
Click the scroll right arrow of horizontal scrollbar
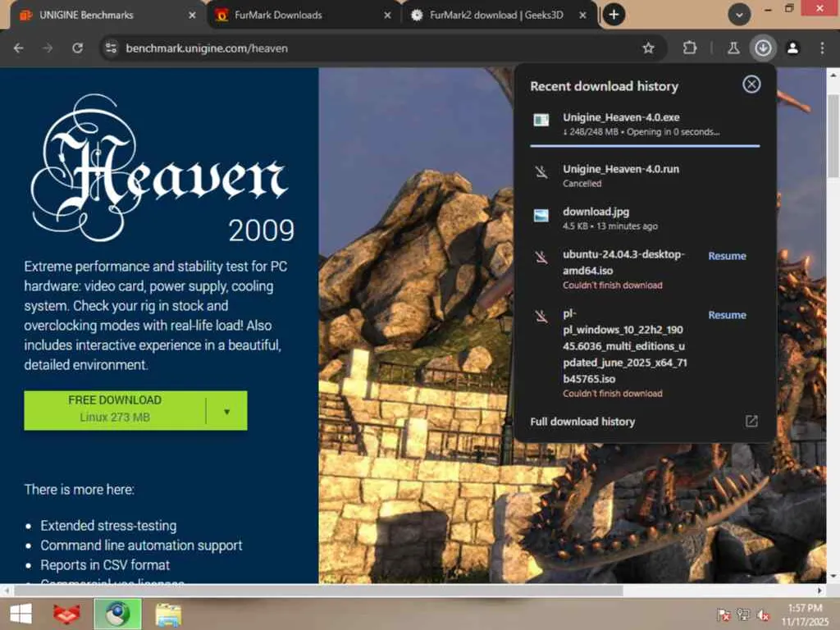click(819, 591)
